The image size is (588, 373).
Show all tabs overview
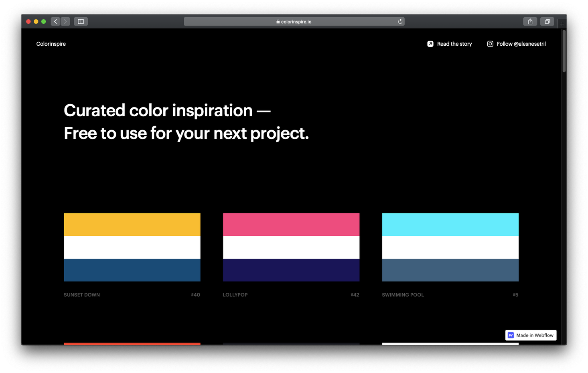coord(547,22)
